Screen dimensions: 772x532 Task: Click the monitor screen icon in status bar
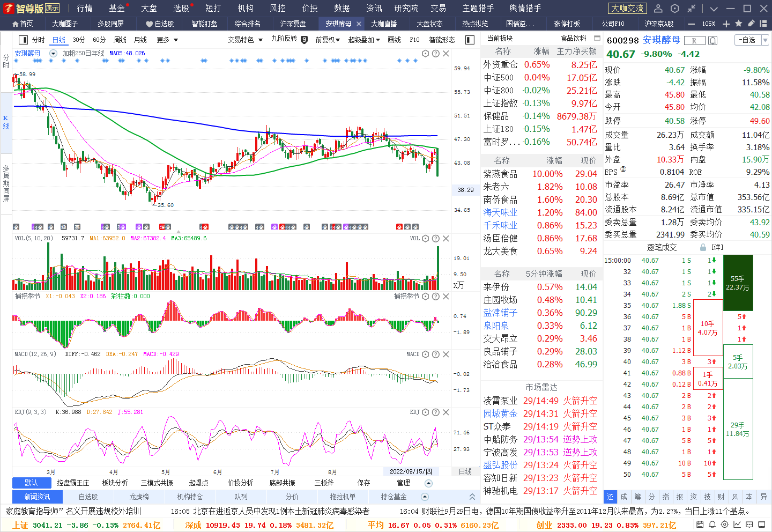click(762, 524)
